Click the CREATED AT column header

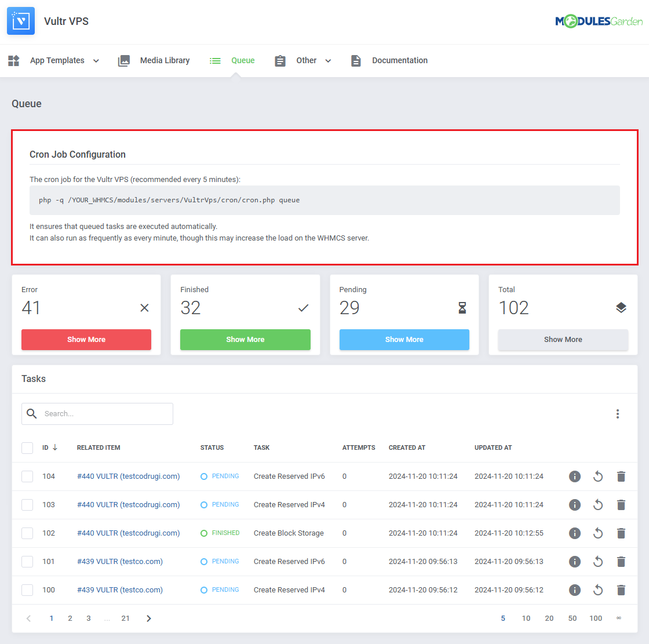point(407,447)
